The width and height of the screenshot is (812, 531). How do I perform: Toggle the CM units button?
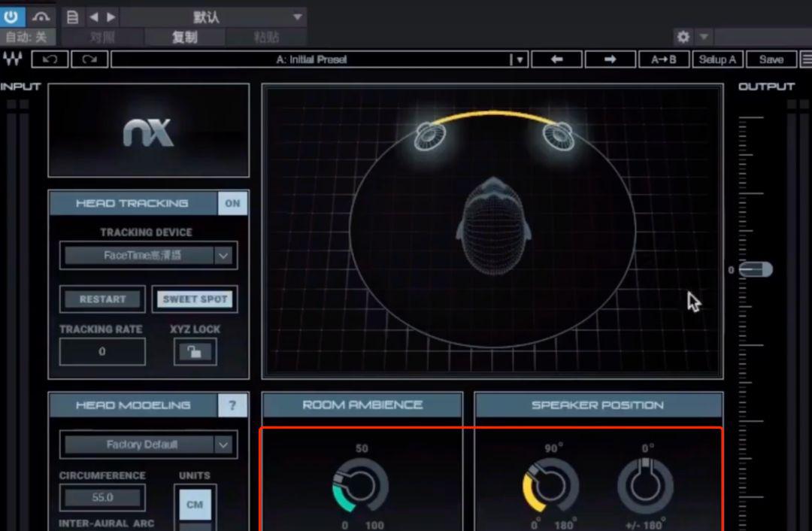(195, 505)
